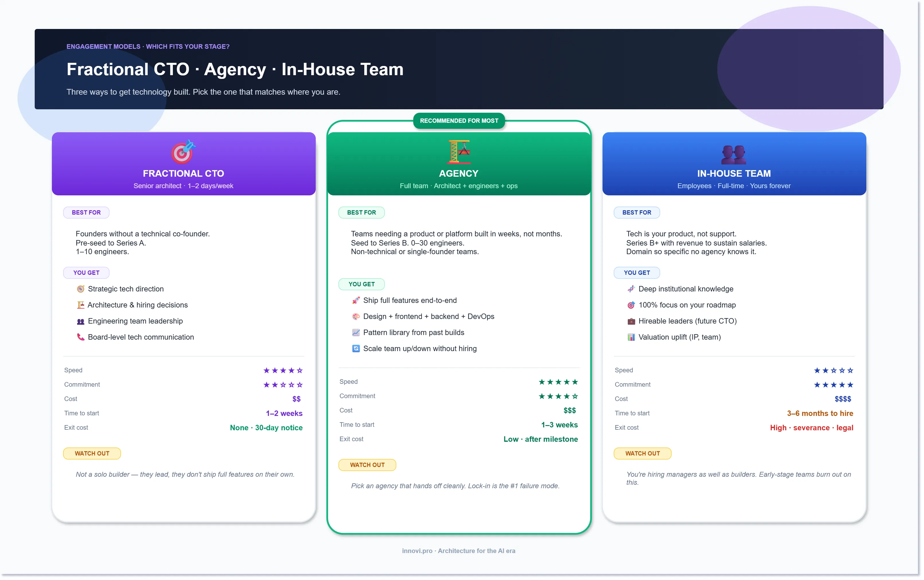
Task: Toggle the YOU GET badge on Fractional CTO card
Action: (86, 272)
